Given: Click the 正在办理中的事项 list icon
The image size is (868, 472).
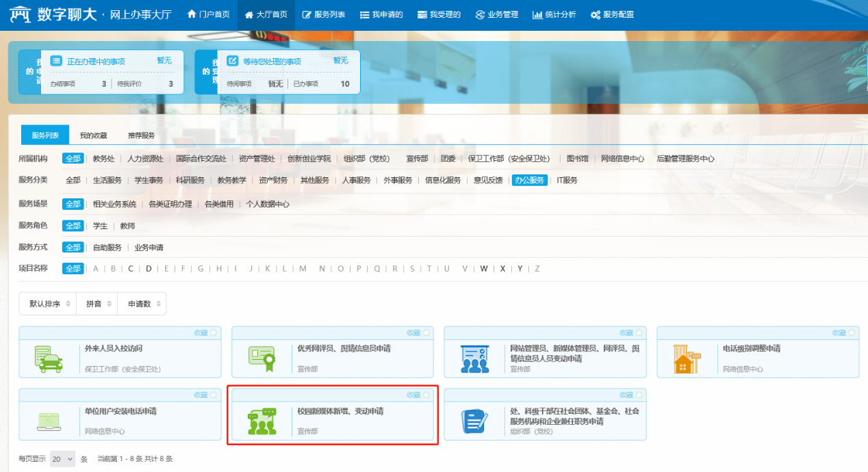Looking at the screenshot, I should click(x=56, y=61).
